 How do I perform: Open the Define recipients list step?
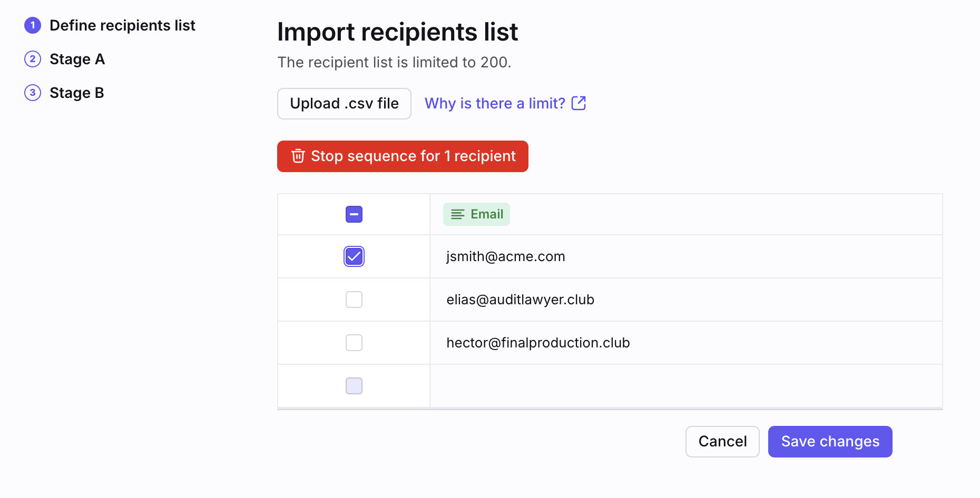122,25
